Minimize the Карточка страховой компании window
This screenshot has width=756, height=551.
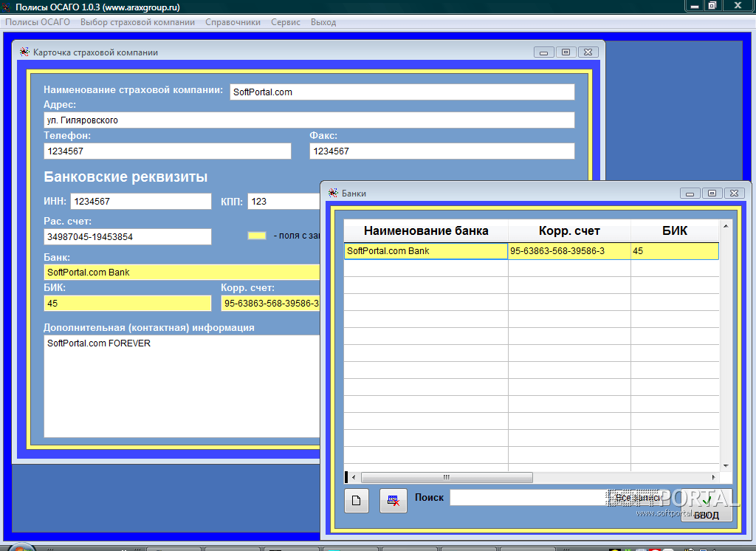point(544,52)
